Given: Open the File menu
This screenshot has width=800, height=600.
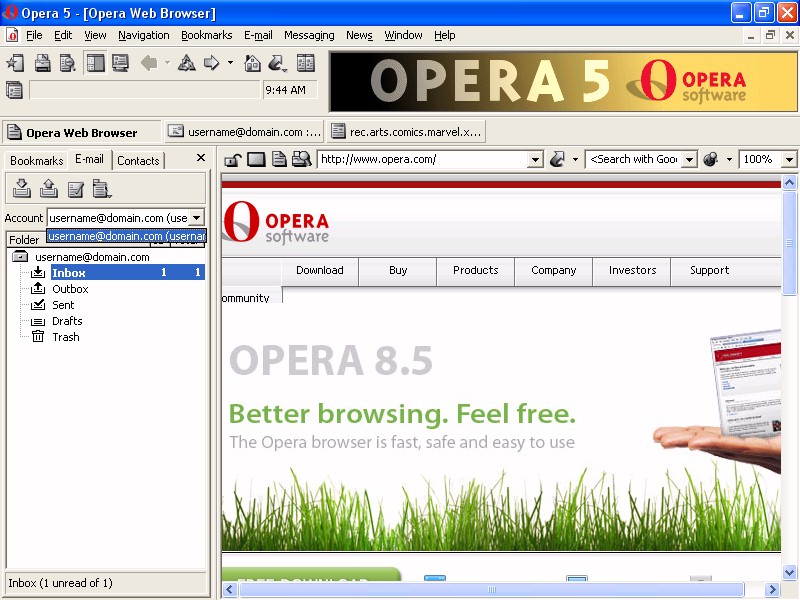Looking at the screenshot, I should click(34, 35).
